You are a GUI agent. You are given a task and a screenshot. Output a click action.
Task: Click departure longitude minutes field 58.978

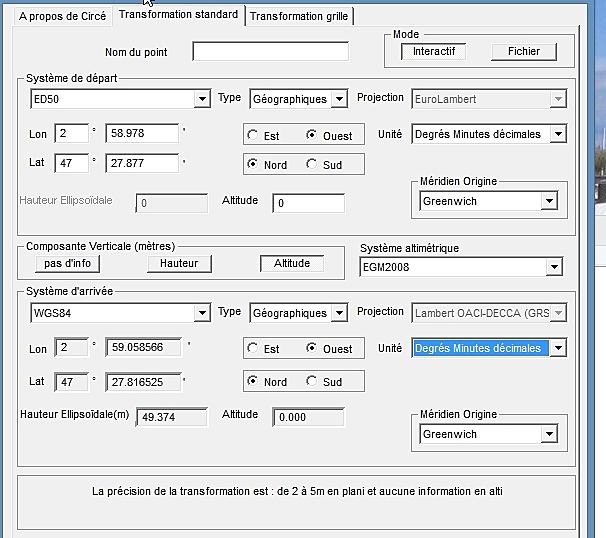pos(142,133)
